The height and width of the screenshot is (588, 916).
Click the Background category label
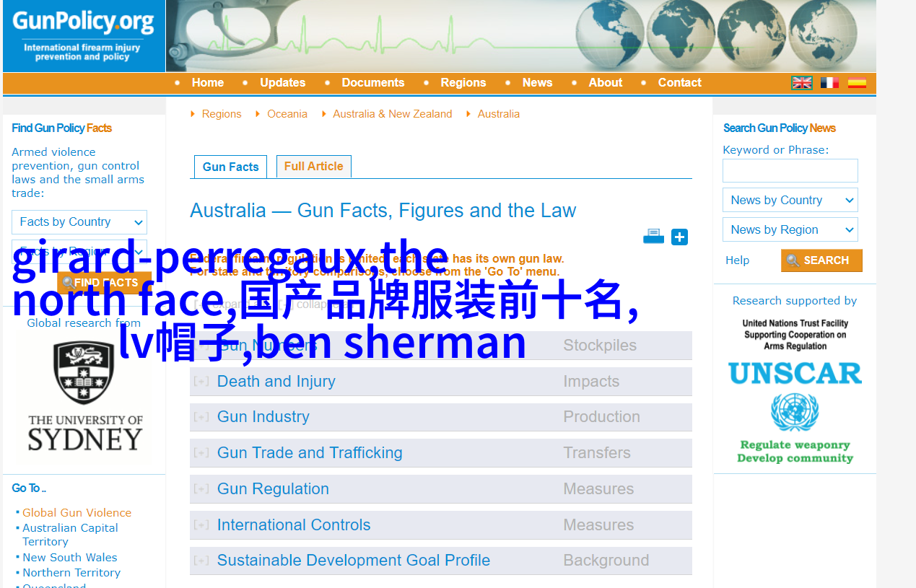pyautogui.click(x=606, y=561)
